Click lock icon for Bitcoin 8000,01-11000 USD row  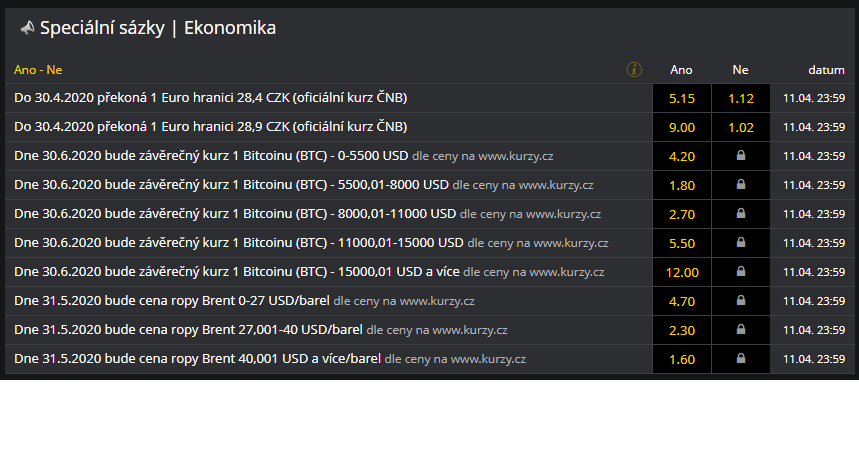point(741,214)
